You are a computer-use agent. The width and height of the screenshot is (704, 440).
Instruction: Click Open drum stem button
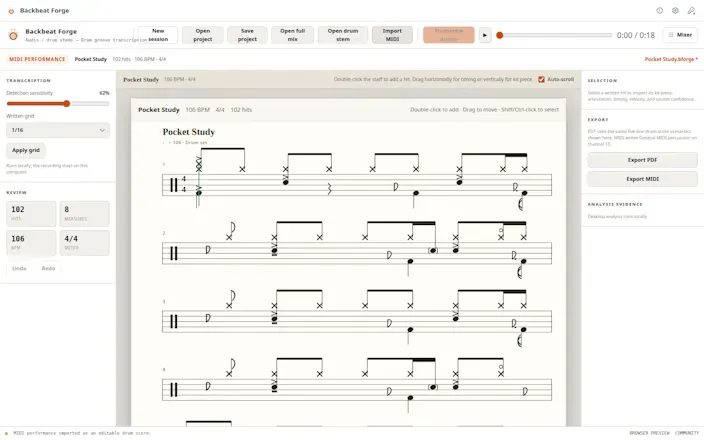(x=343, y=35)
